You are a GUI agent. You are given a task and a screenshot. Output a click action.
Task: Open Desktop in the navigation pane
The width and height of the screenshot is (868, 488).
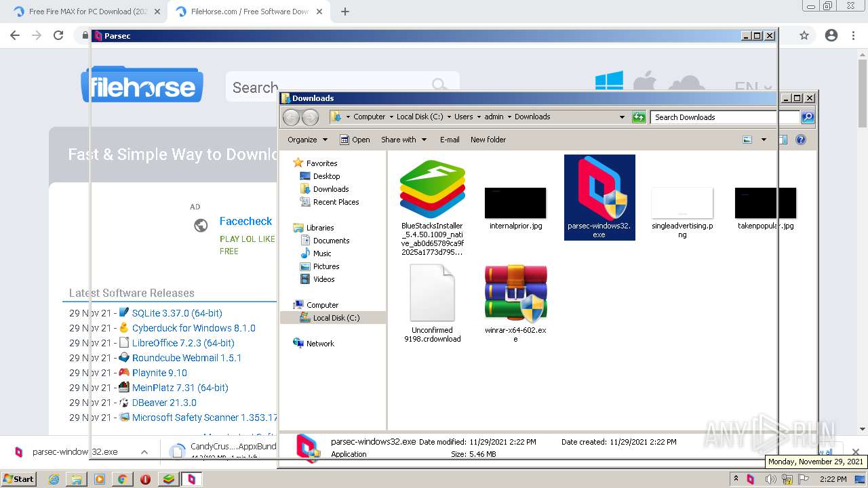pyautogui.click(x=326, y=176)
